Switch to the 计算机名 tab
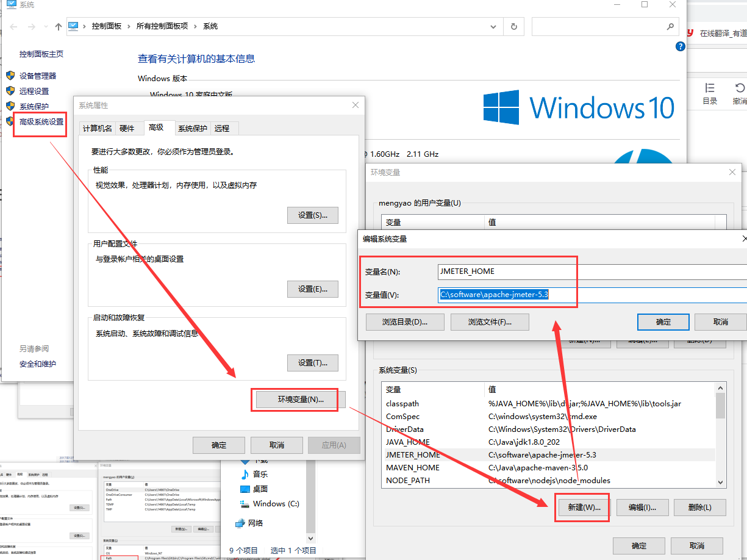 pos(98,128)
